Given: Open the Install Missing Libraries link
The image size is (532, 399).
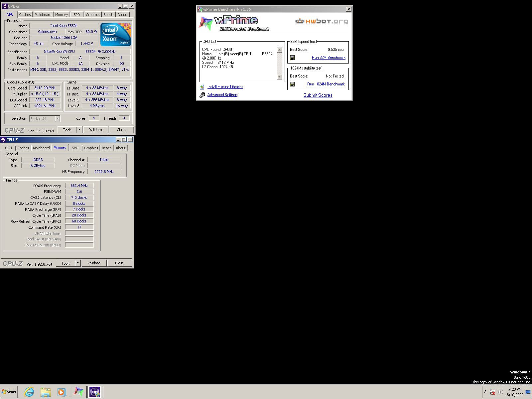Looking at the screenshot, I should (225, 87).
